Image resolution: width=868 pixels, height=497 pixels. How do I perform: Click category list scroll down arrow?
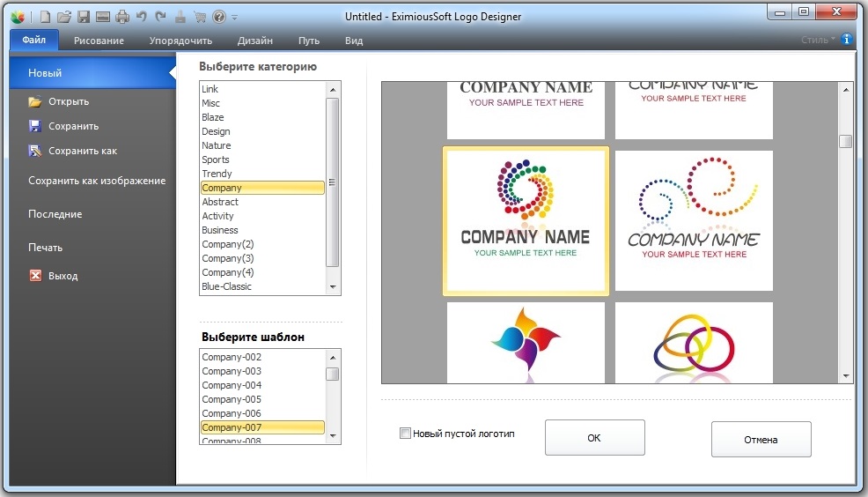333,287
